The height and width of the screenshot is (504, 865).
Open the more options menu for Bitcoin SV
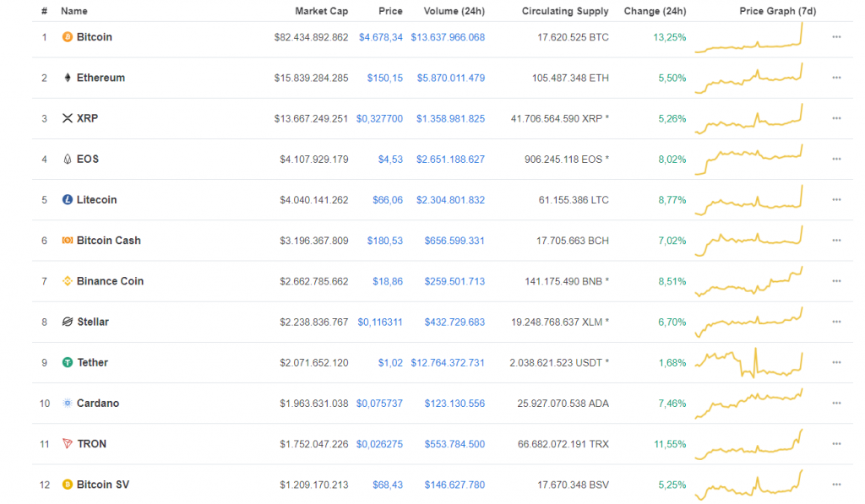click(x=836, y=485)
